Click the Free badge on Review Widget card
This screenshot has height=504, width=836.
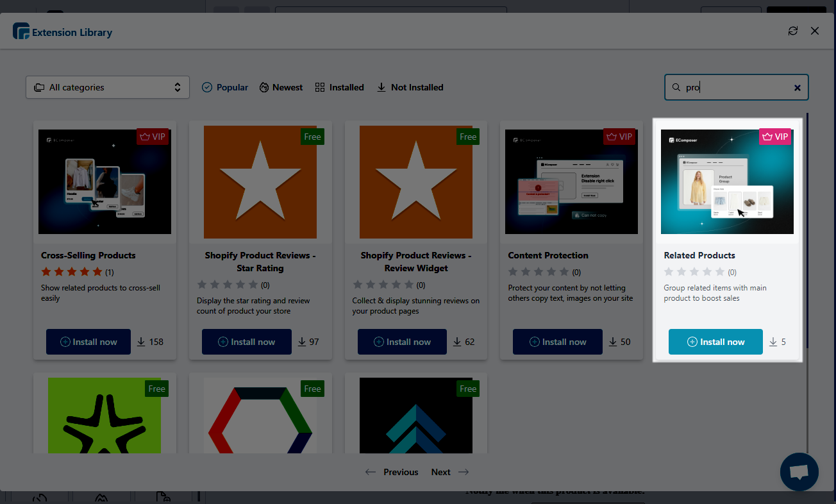469,137
